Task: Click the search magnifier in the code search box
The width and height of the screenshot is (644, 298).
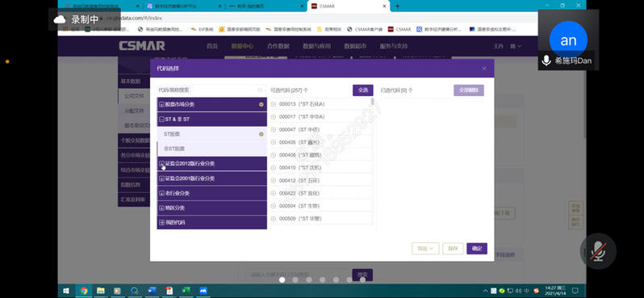Action: coord(260,90)
